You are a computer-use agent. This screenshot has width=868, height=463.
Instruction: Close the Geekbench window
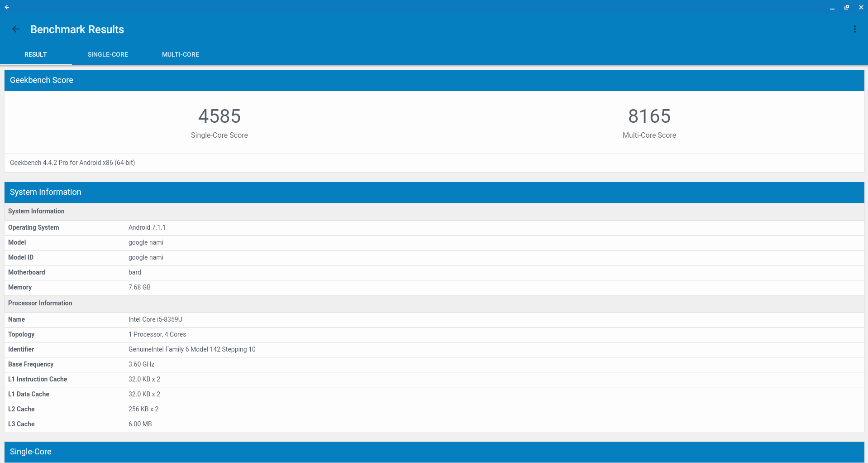click(x=861, y=7)
